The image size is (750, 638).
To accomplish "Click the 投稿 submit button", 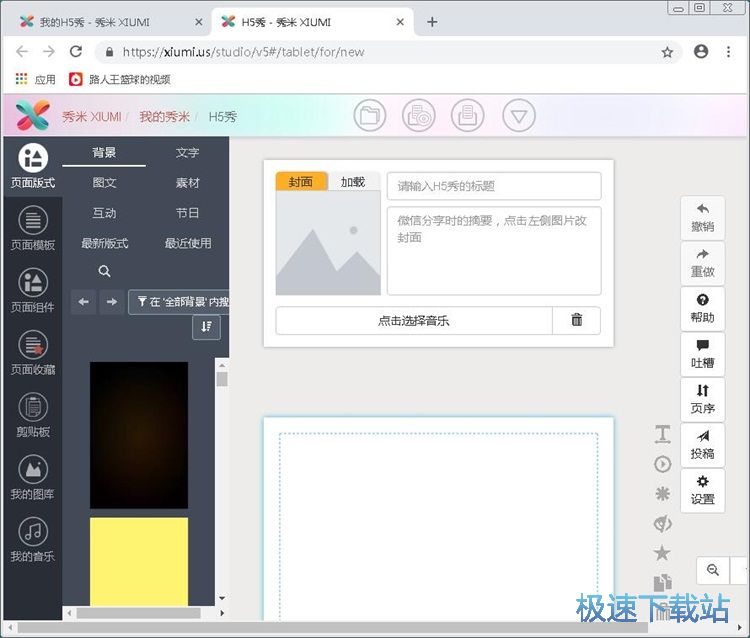I will pyautogui.click(x=702, y=445).
